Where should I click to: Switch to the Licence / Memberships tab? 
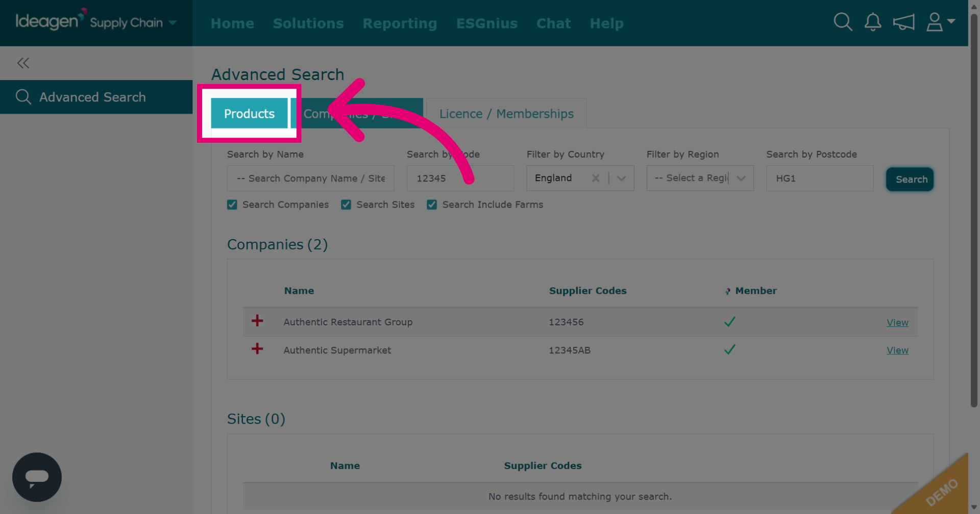[x=506, y=113]
